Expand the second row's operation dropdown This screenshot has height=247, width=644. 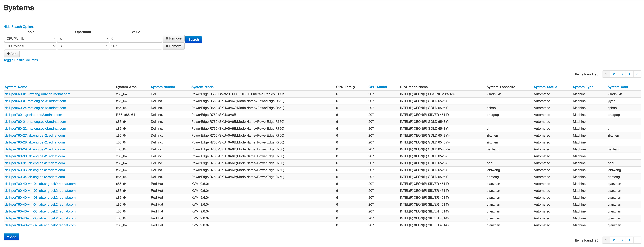click(x=83, y=46)
